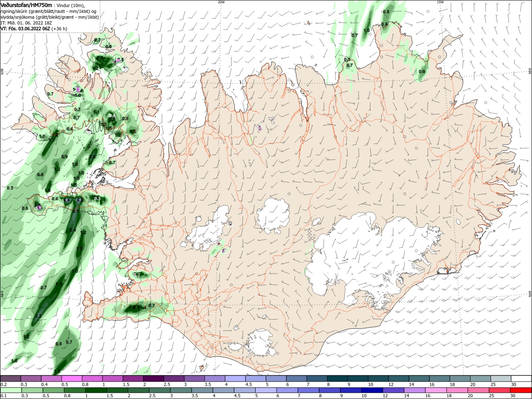This screenshot has height=399, width=532.
Task: Select deep blue rain swatch between 10 and 12
Action: coord(372,390)
